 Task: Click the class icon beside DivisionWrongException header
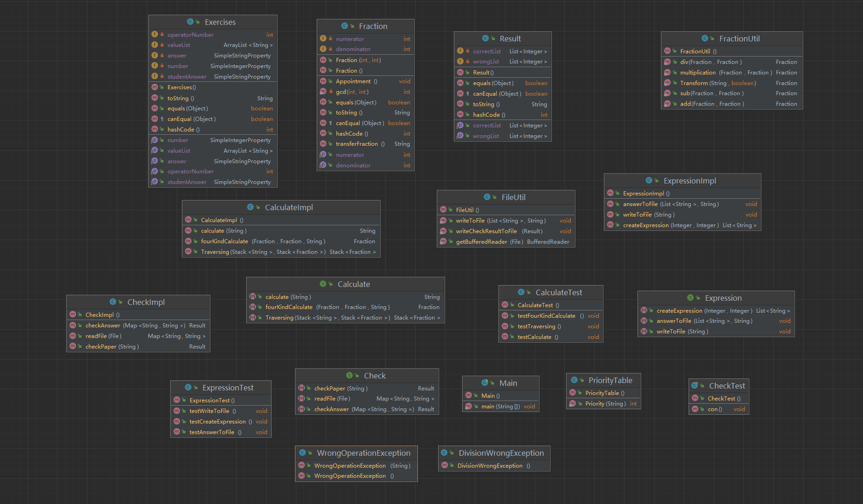point(444,453)
